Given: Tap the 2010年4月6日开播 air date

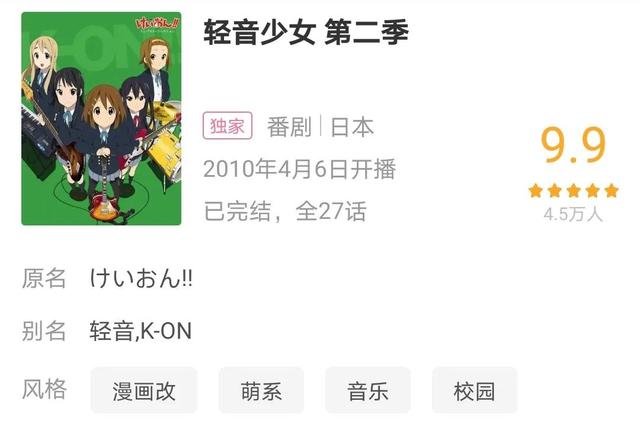Looking at the screenshot, I should point(300,169).
